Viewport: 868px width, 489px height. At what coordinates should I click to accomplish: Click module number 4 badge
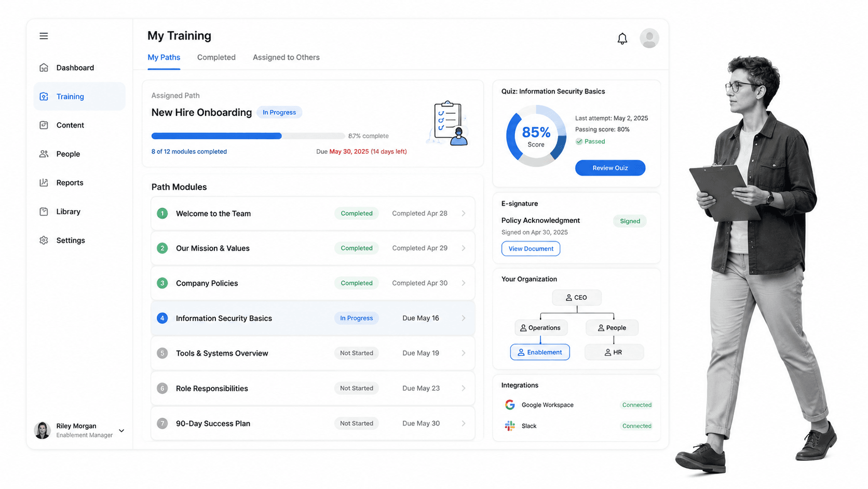point(162,318)
